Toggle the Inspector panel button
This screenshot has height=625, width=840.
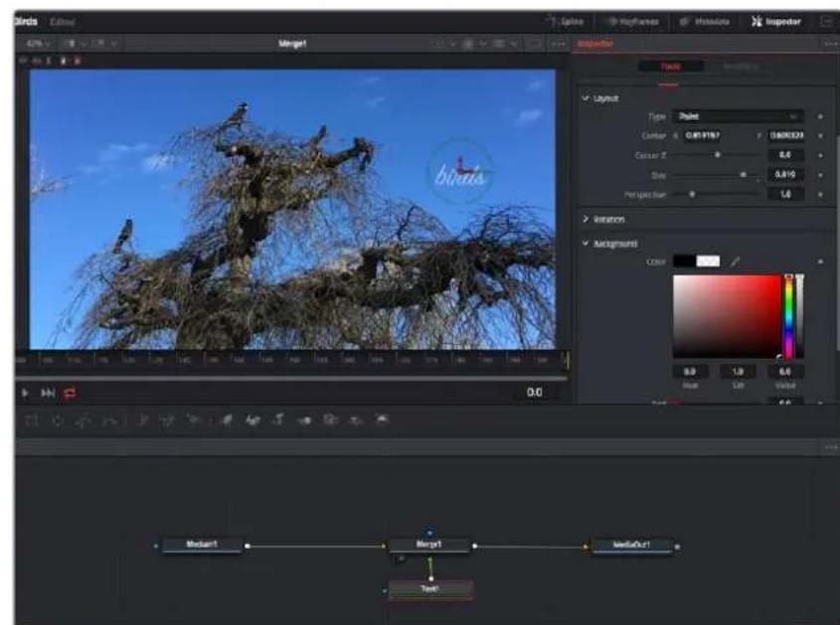(x=775, y=22)
